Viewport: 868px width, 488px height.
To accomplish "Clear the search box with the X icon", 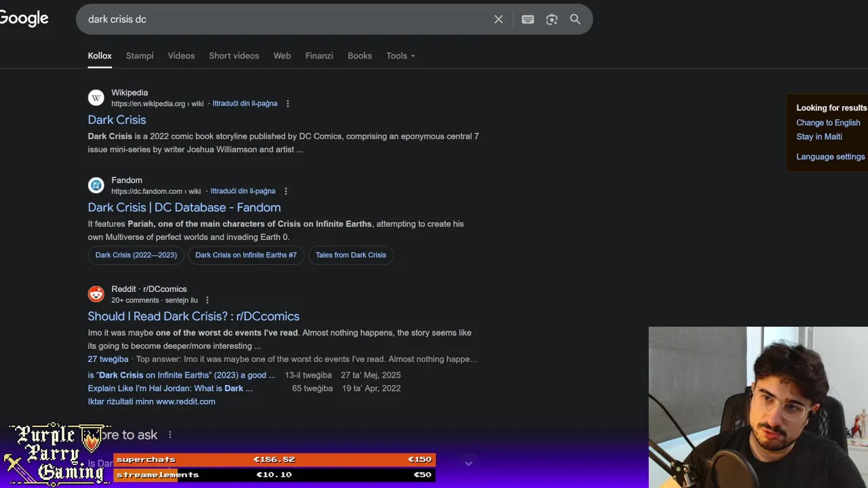I will pos(498,19).
